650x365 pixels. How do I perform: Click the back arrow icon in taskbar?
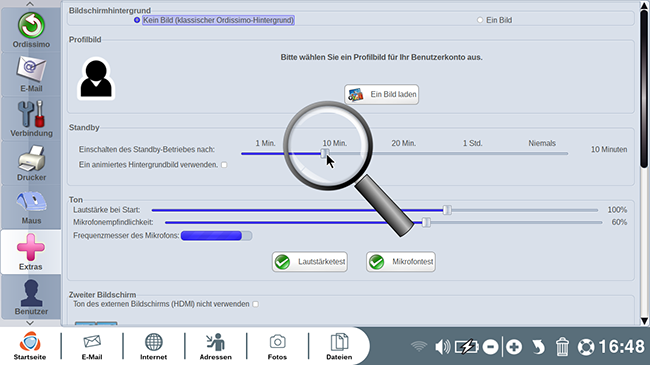tap(538, 347)
